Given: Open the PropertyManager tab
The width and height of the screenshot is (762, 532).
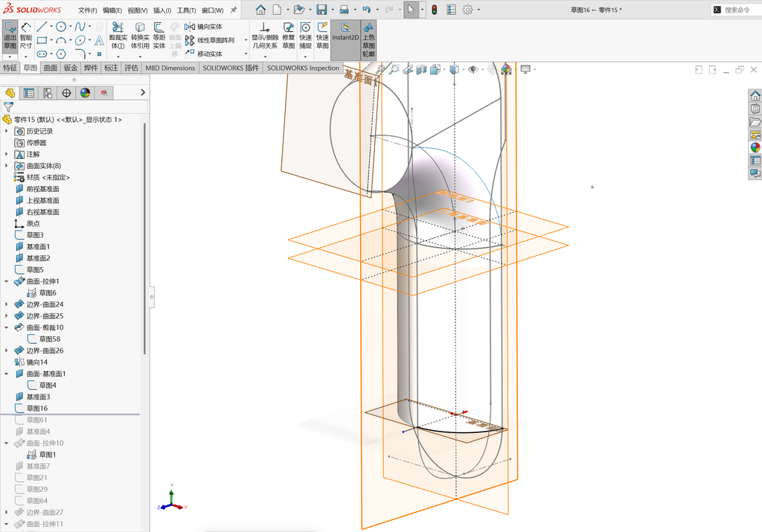Looking at the screenshot, I should pos(29,93).
